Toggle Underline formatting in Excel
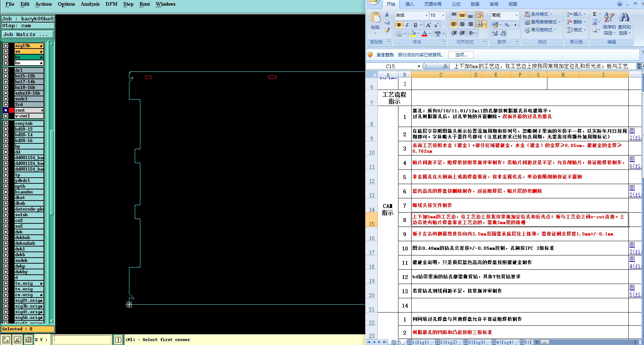The image size is (644, 345). 415,25
